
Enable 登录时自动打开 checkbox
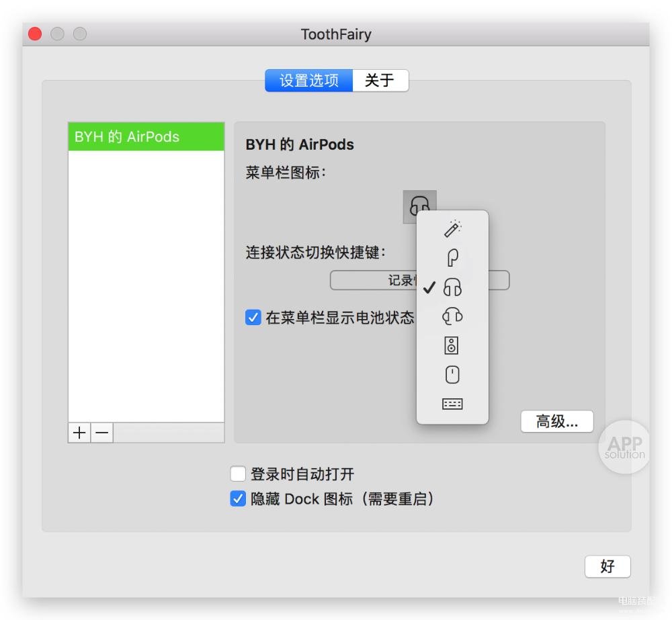[x=238, y=474]
